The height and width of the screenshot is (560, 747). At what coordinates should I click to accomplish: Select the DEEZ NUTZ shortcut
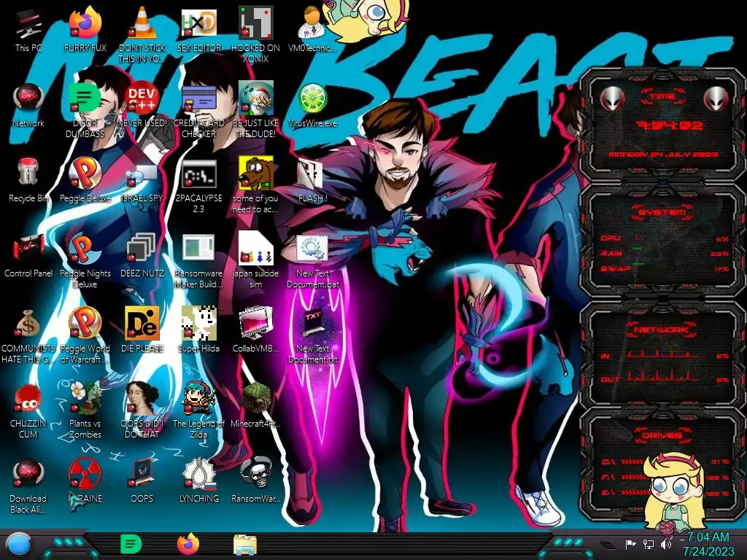(x=142, y=255)
